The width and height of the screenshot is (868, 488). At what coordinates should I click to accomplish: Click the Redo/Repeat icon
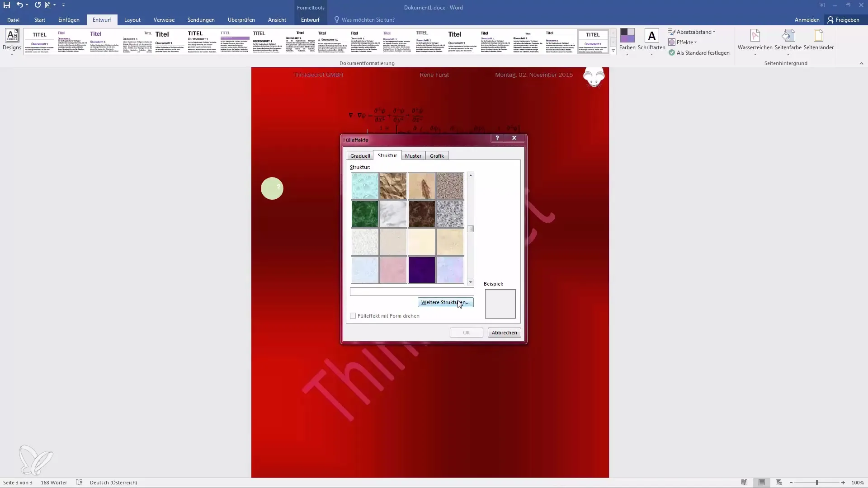pyautogui.click(x=38, y=5)
